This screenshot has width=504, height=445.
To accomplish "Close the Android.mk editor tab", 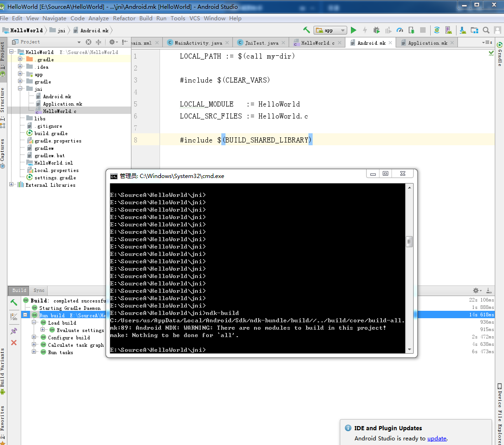I will pos(390,42).
